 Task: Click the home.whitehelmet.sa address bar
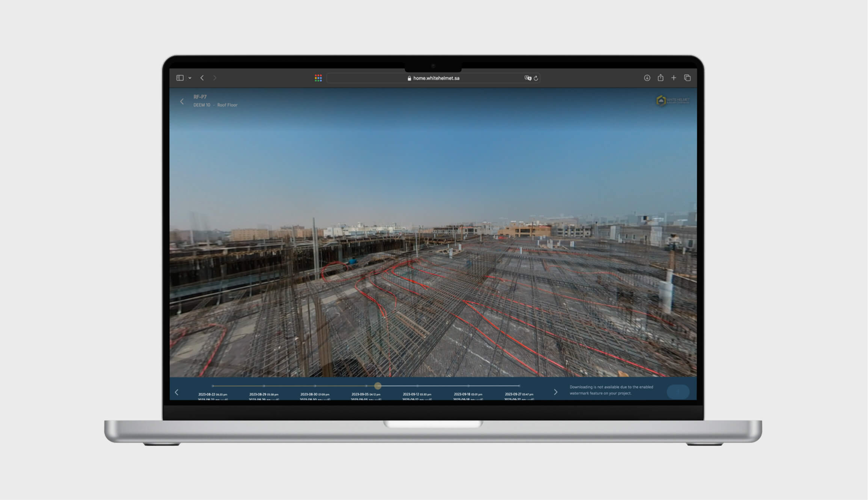point(436,78)
